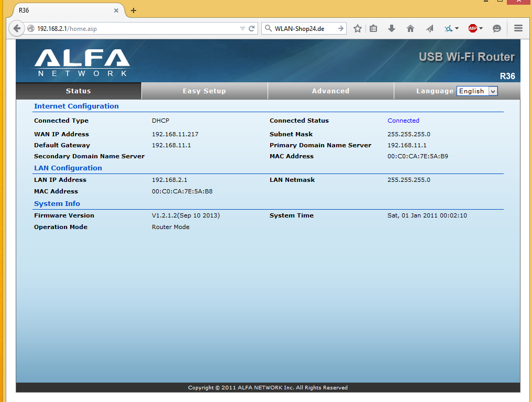Select WAN IP value 192.168.11.217

coord(175,134)
